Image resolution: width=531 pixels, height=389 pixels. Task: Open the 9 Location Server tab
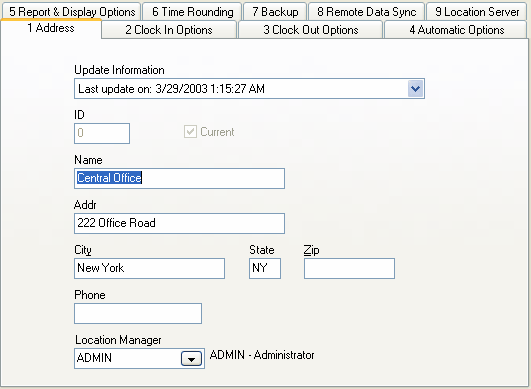[x=477, y=12]
